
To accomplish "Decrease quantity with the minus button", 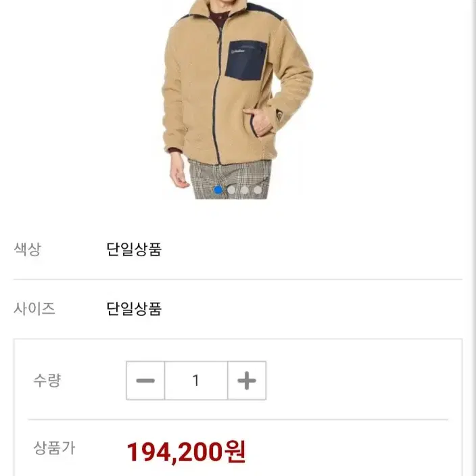I will tap(145, 381).
